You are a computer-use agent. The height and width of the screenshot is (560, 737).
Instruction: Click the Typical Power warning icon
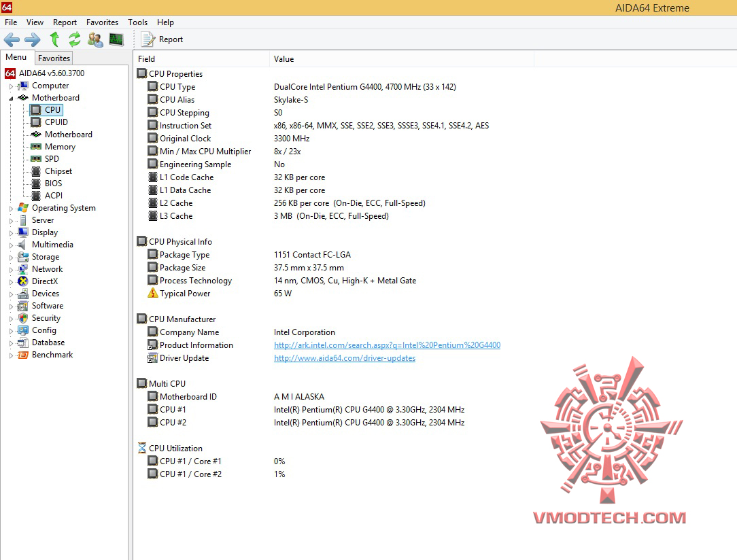pos(152,293)
